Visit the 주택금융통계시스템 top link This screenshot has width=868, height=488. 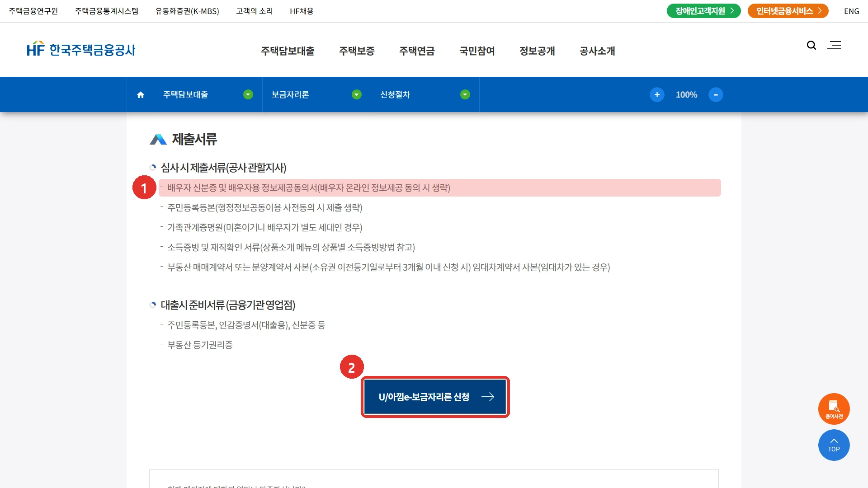pyautogui.click(x=107, y=11)
